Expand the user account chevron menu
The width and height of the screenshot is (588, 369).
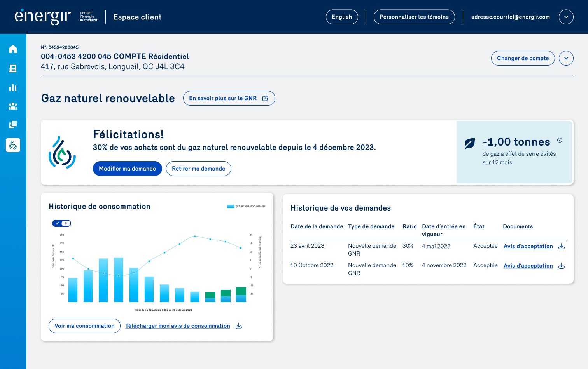[x=566, y=17]
